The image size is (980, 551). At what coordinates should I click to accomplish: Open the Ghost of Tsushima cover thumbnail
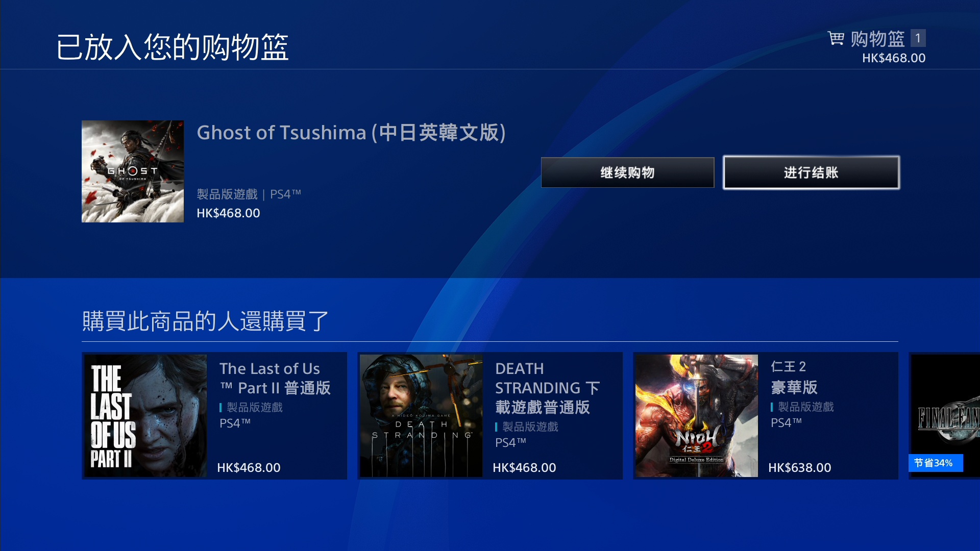(x=133, y=171)
